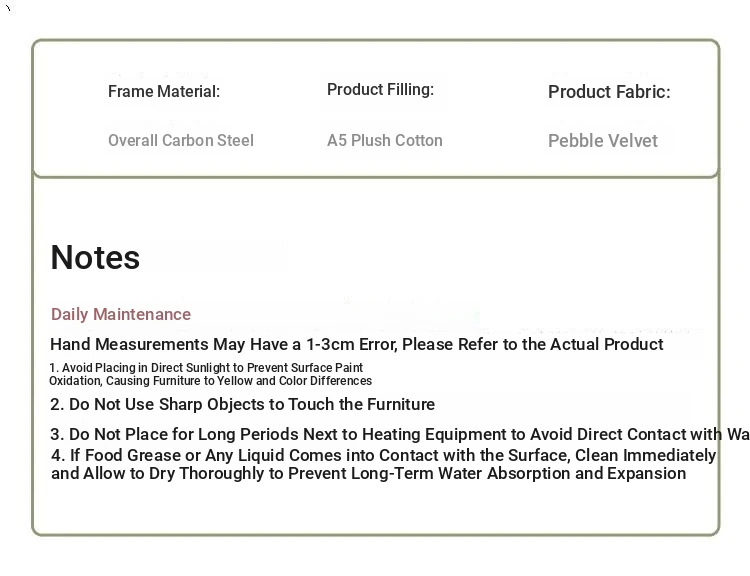Click the Product Filling label
The height and width of the screenshot is (576, 750).
[x=380, y=89]
